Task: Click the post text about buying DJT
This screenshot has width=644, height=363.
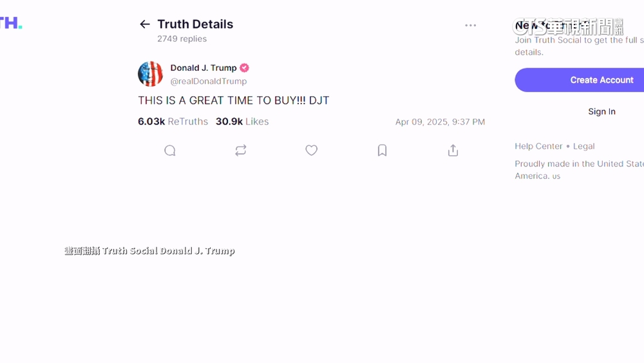Action: coord(234,101)
